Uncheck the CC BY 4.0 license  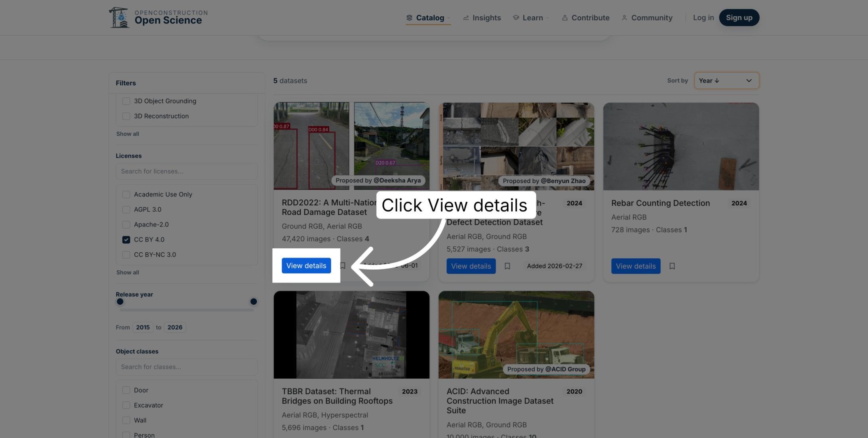pyautogui.click(x=126, y=240)
